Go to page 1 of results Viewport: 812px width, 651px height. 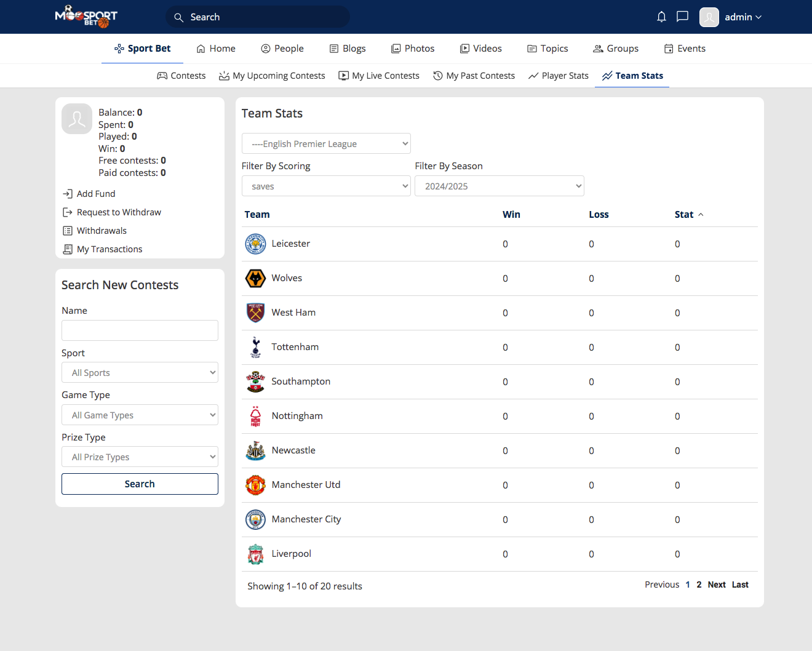pos(688,585)
